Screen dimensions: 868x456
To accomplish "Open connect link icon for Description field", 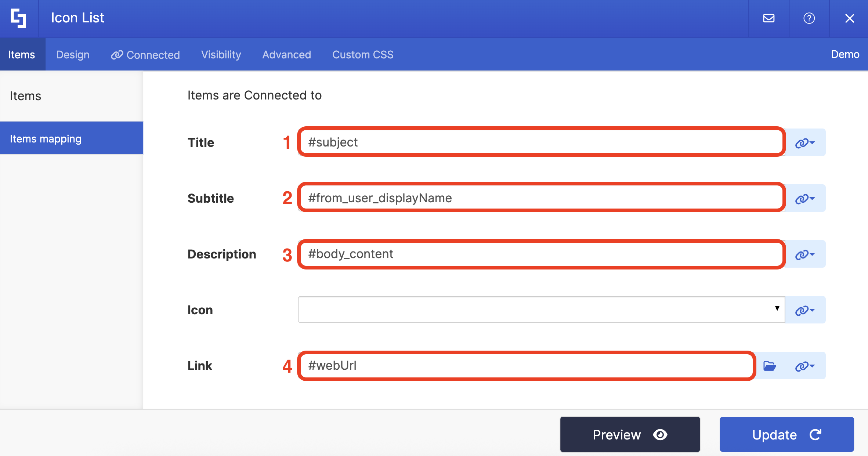I will 805,254.
